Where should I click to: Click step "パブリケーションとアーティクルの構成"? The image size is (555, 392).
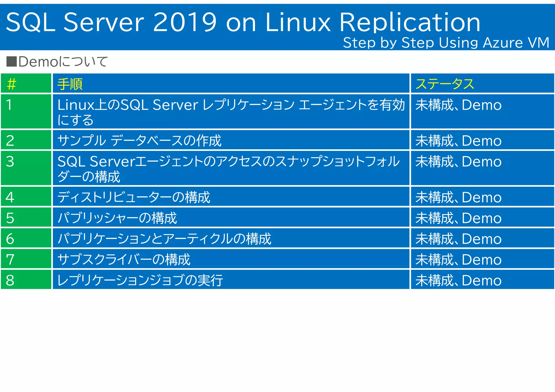(x=231, y=238)
